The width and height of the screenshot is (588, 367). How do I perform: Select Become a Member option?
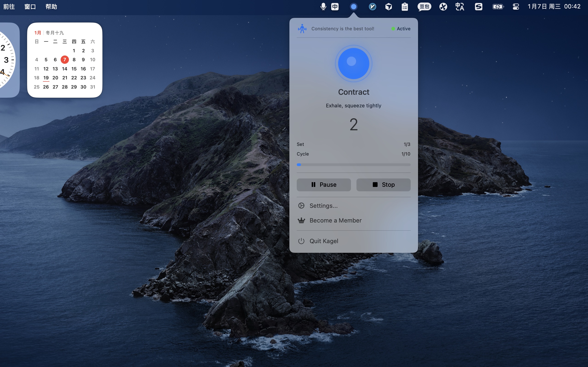pos(335,220)
